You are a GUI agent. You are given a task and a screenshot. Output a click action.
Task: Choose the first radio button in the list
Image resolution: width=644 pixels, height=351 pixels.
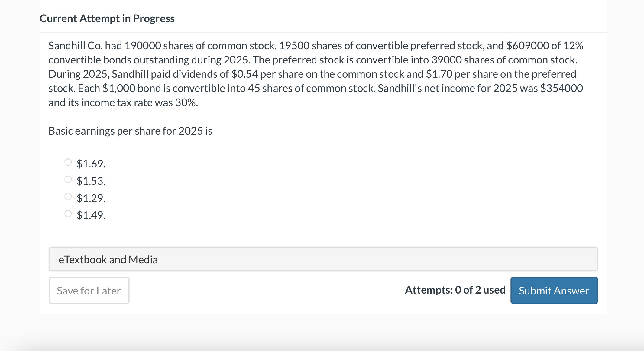tap(68, 162)
